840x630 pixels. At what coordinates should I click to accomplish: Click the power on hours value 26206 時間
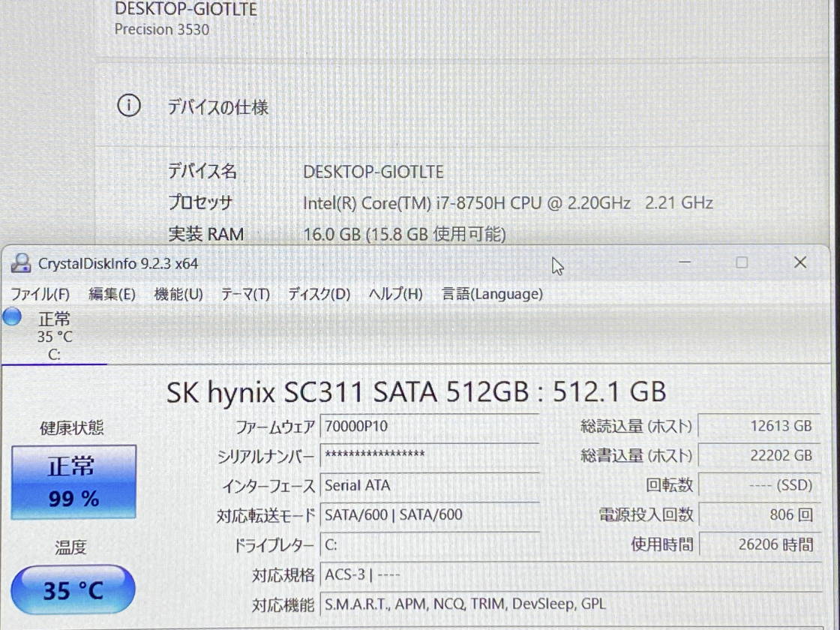pos(760,544)
